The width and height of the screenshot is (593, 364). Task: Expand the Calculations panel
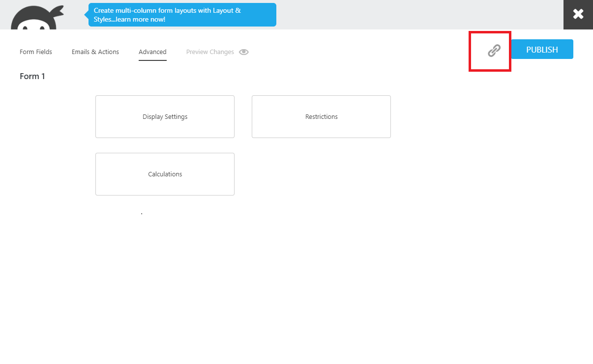pyautogui.click(x=165, y=174)
